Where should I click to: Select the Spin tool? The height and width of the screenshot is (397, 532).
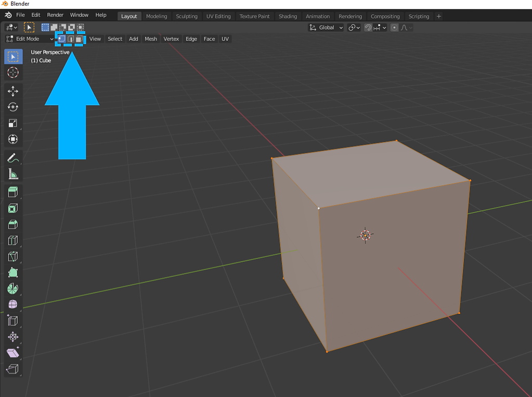pos(13,289)
